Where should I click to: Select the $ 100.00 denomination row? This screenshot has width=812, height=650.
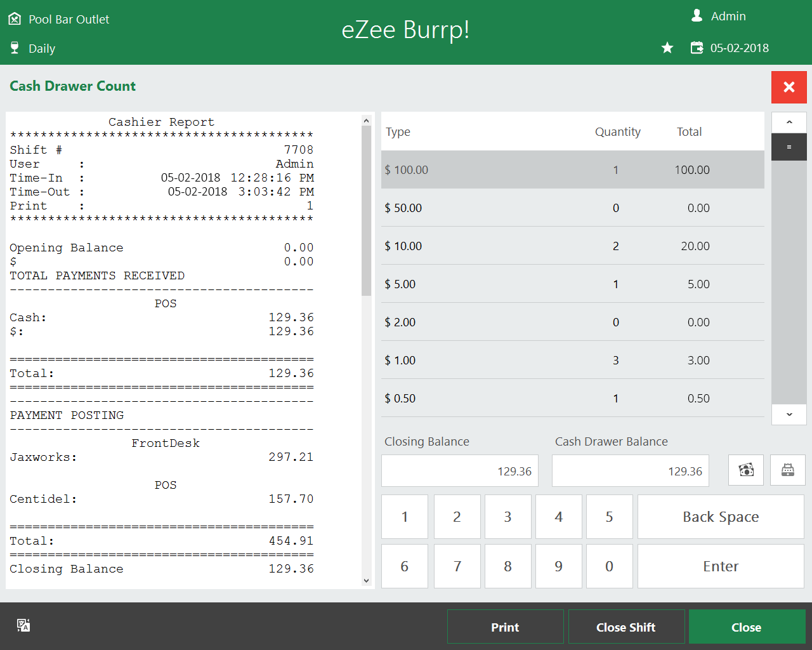coord(571,169)
